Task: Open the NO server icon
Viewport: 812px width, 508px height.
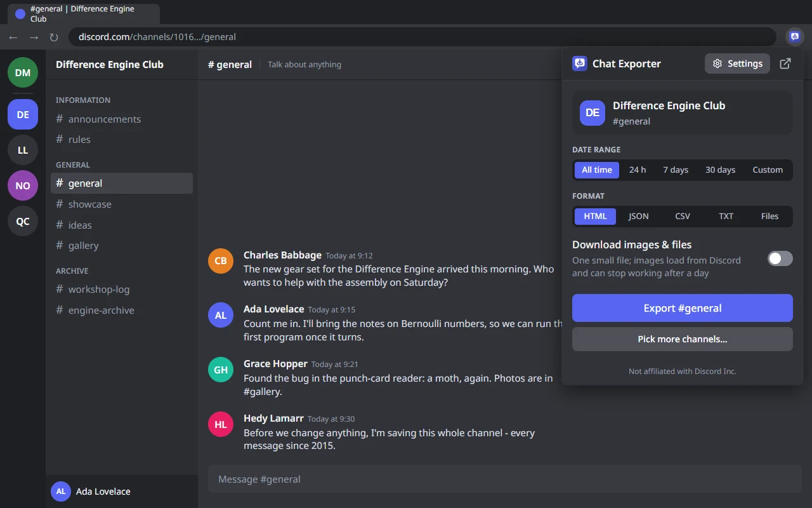Action: tap(23, 185)
